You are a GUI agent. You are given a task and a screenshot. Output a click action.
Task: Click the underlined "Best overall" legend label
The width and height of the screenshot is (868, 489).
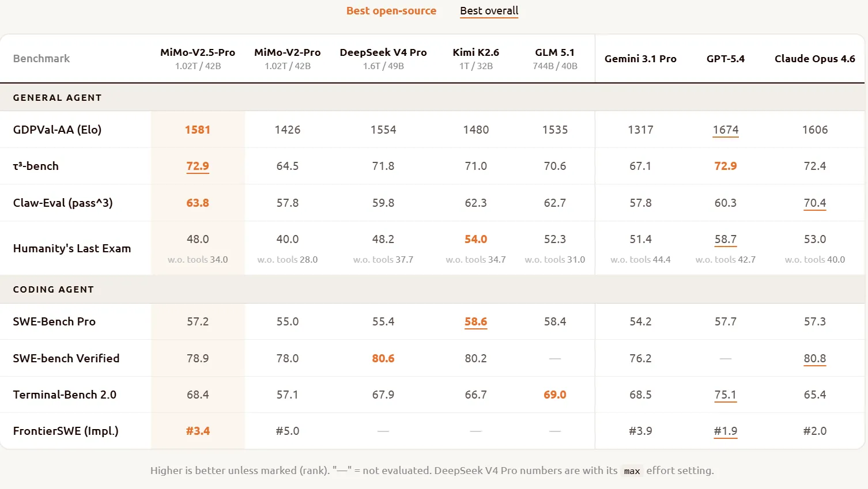(x=489, y=11)
